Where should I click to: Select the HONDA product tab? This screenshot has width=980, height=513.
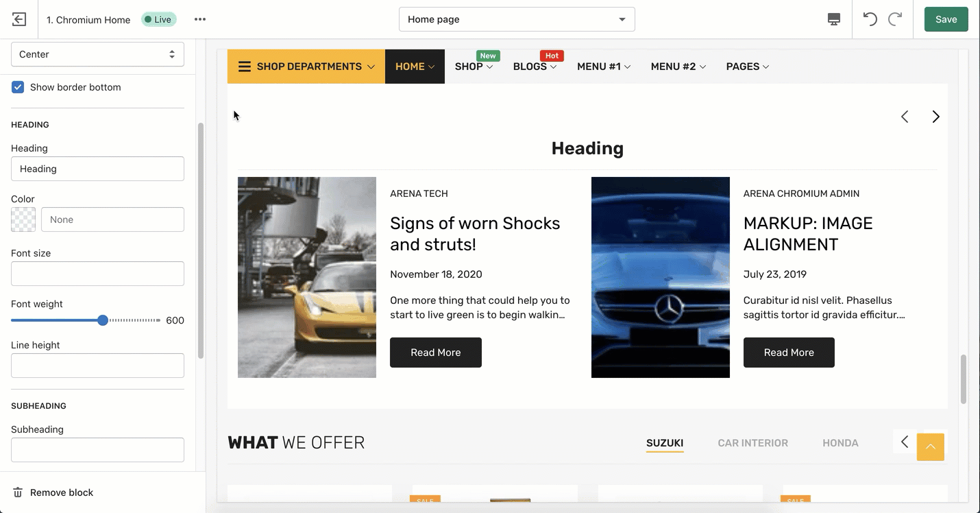[840, 443]
